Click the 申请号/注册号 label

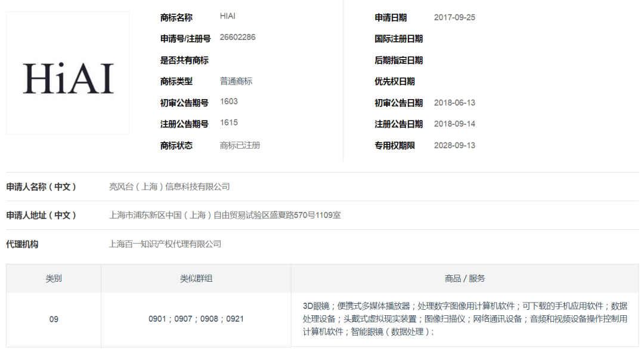tap(185, 39)
